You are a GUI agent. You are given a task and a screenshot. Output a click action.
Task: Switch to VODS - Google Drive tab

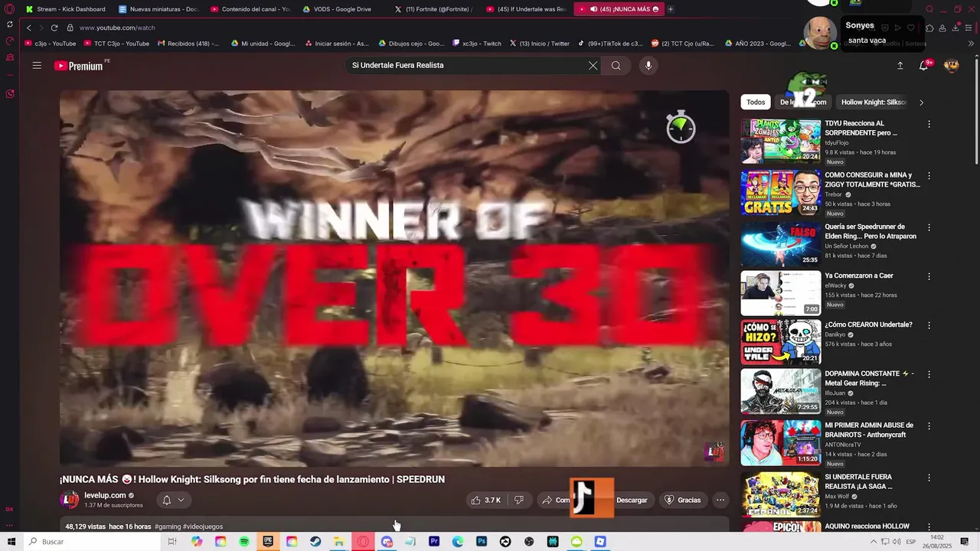coord(342,9)
